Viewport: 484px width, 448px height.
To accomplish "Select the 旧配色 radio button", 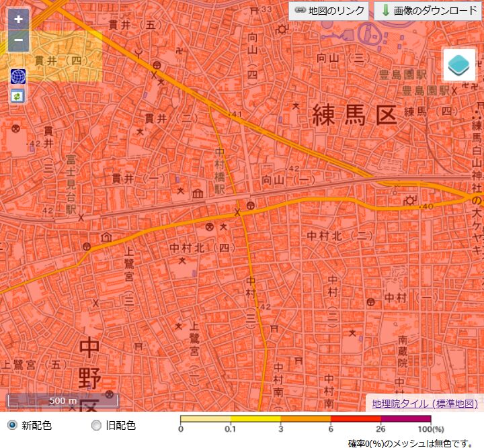I will (x=96, y=425).
